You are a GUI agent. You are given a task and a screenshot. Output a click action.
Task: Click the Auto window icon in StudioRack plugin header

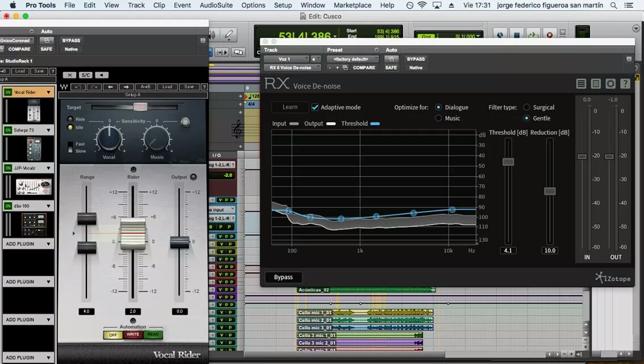[x=47, y=40]
